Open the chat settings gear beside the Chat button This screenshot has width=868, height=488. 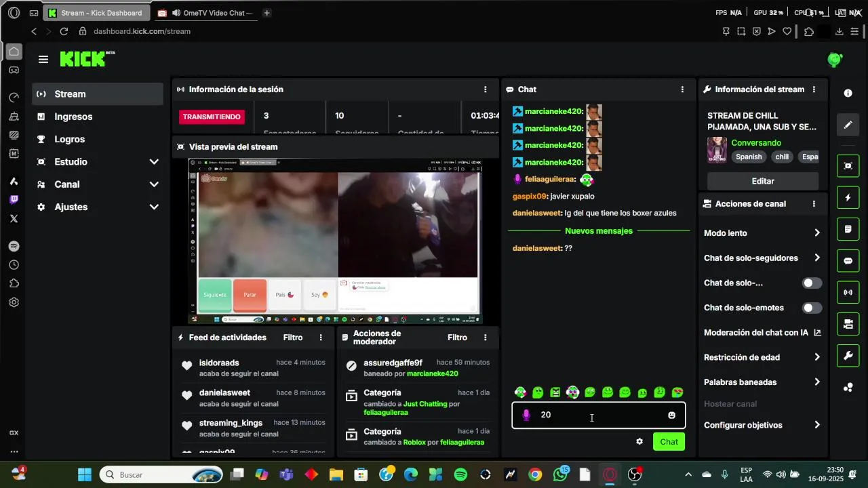(x=639, y=442)
